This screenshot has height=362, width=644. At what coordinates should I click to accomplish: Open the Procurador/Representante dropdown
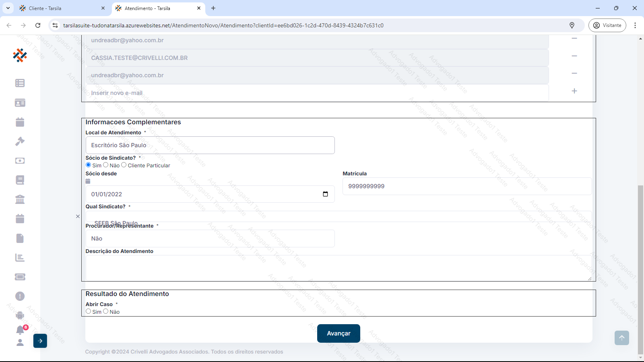click(210, 239)
